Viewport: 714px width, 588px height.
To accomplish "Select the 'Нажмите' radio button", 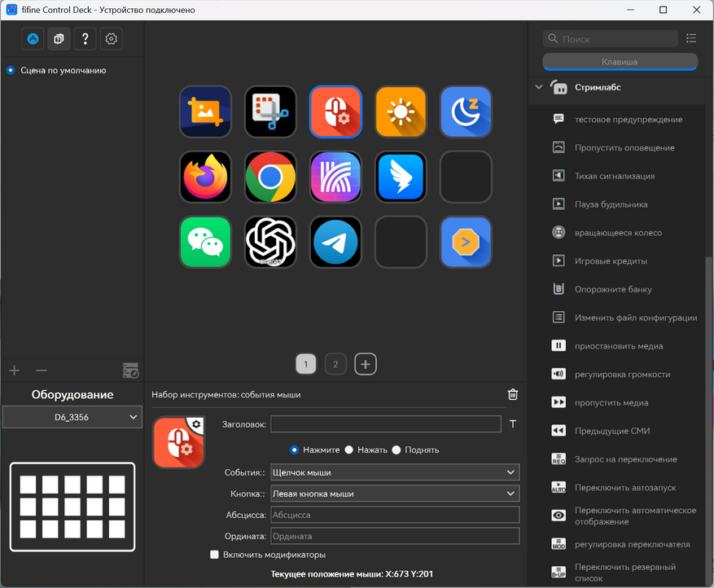I will point(295,450).
